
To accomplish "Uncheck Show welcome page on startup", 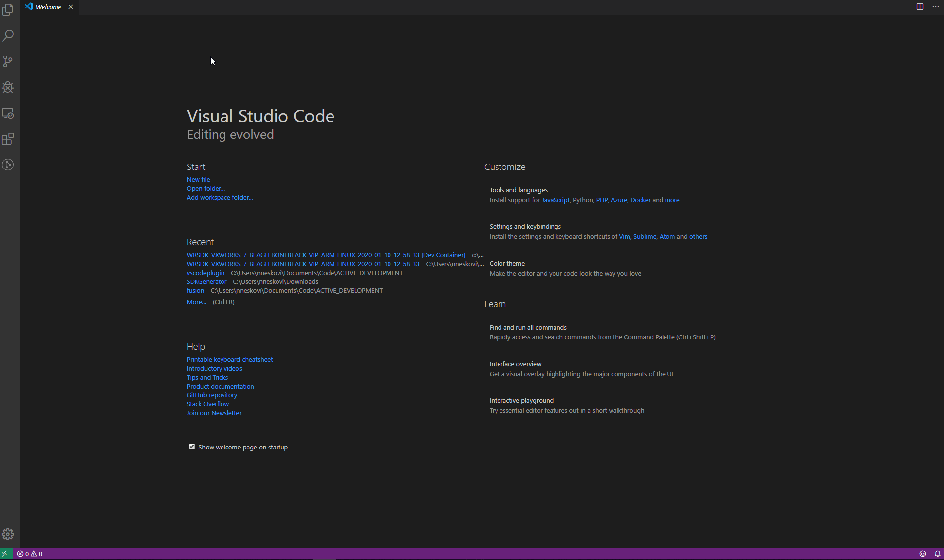I will pyautogui.click(x=192, y=447).
